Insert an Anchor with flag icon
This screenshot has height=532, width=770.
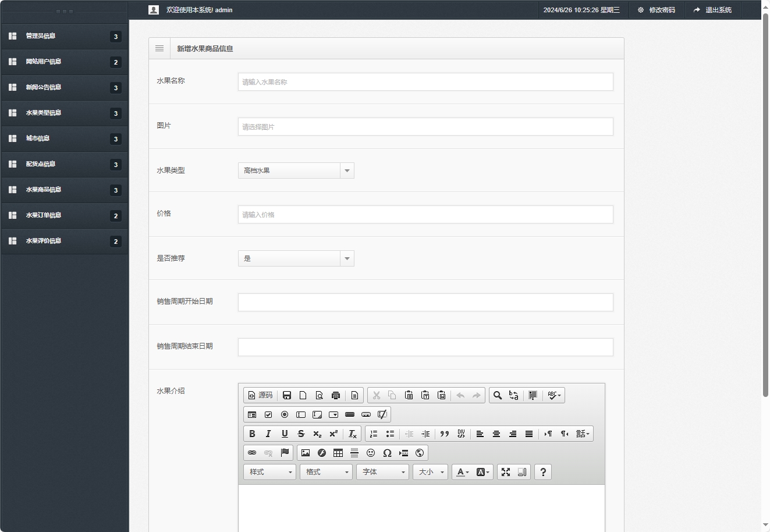coord(285,453)
